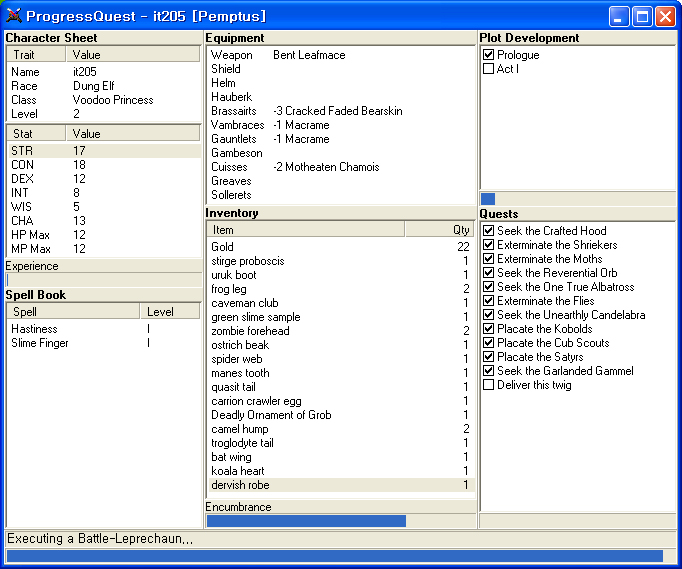The height and width of the screenshot is (569, 682).
Task: Select uruk boot in inventory
Action: [x=341, y=274]
